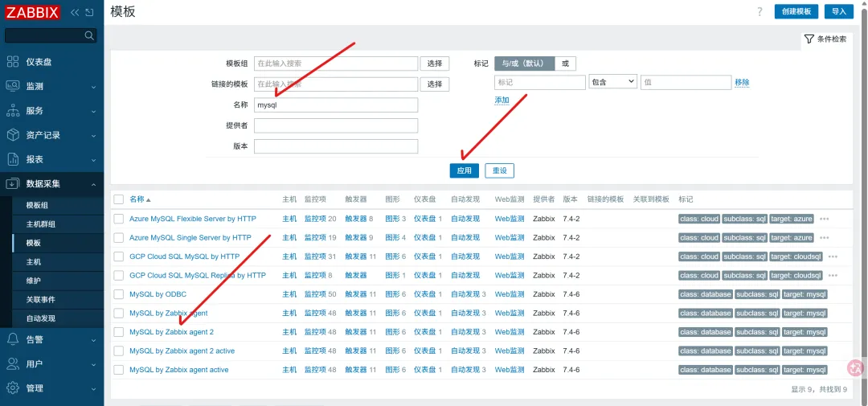The image size is (868, 406).
Task: Tick the select-all checkbox in table header
Action: [x=118, y=199]
